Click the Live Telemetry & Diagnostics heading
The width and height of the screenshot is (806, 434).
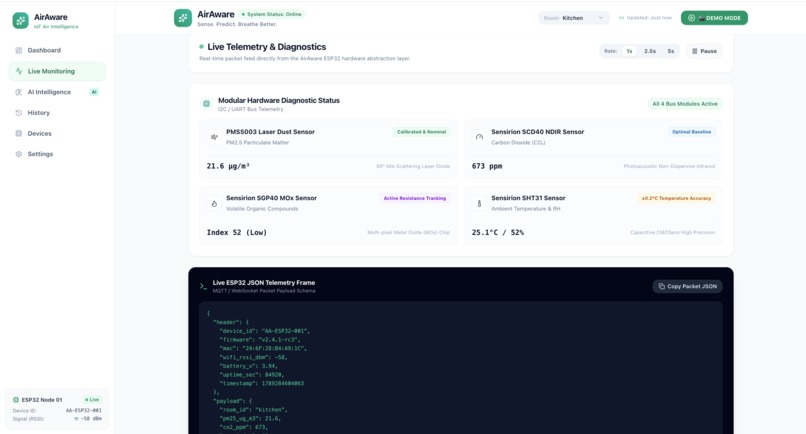point(266,47)
